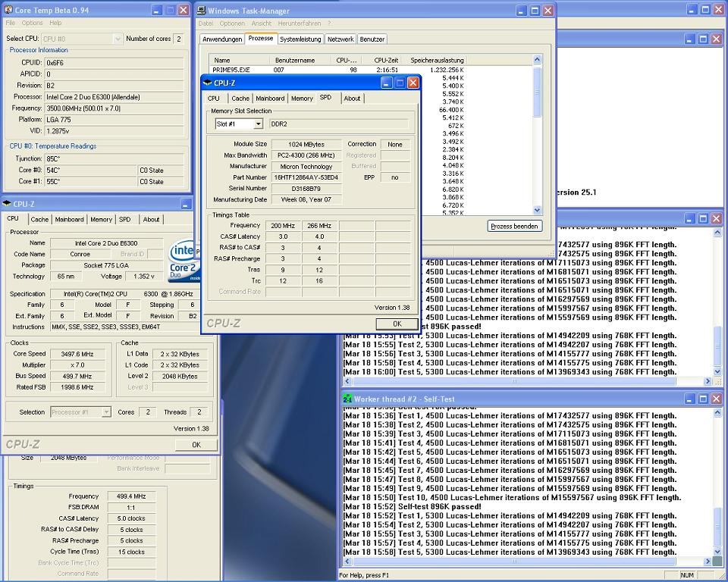Select the SPD tab in lower-left CPU-Z window
The width and height of the screenshot is (728, 582).
(125, 220)
